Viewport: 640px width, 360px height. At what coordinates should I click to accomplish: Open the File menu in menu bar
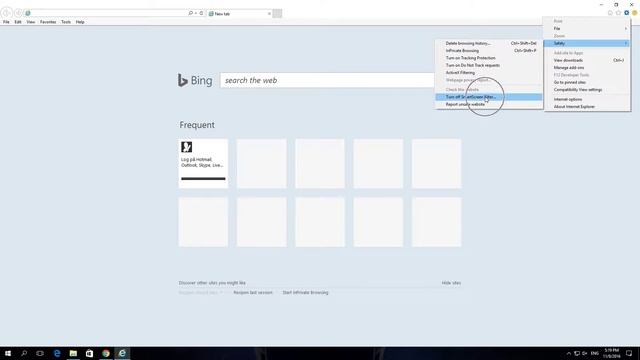click(x=6, y=22)
